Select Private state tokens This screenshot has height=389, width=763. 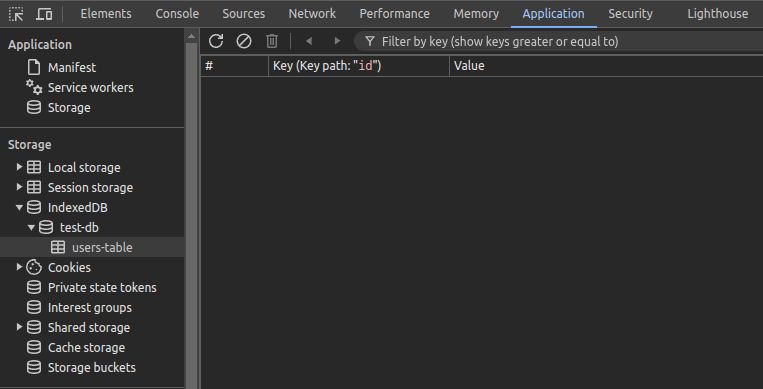102,288
